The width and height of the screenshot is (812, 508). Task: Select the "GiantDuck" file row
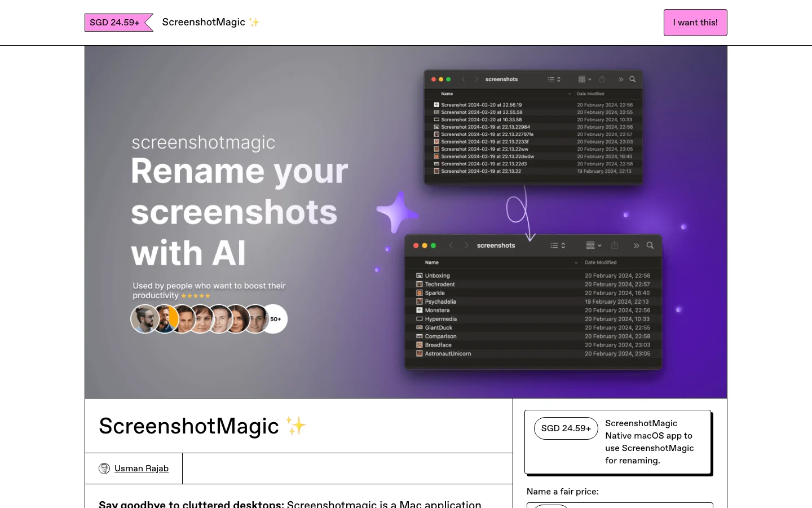coord(533,328)
